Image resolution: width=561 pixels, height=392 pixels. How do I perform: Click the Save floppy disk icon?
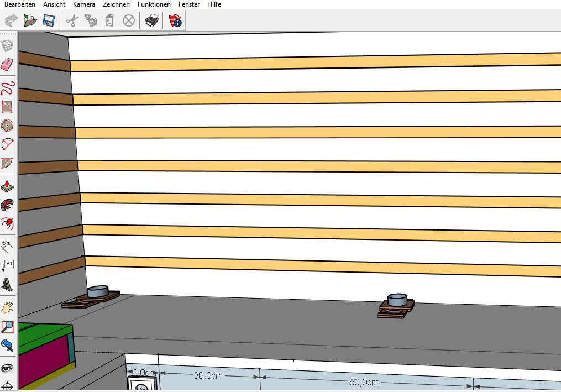tap(48, 21)
